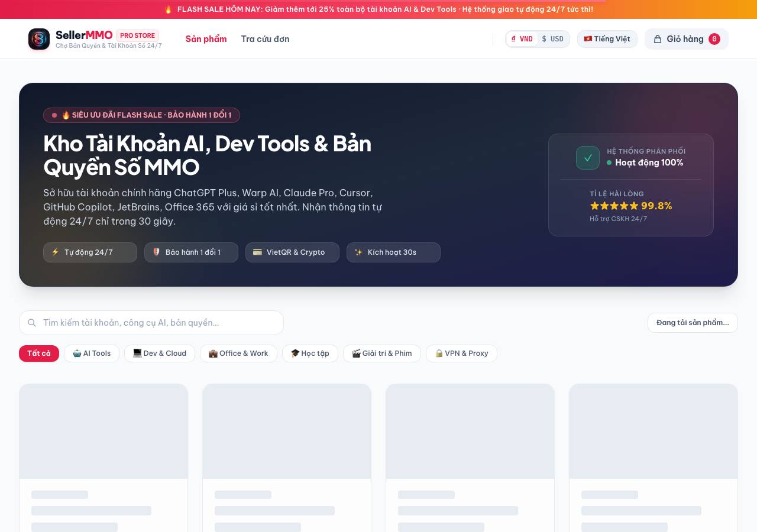757x532 pixels.
Task: Click the Hoạt động 100% status text
Action: tap(649, 163)
